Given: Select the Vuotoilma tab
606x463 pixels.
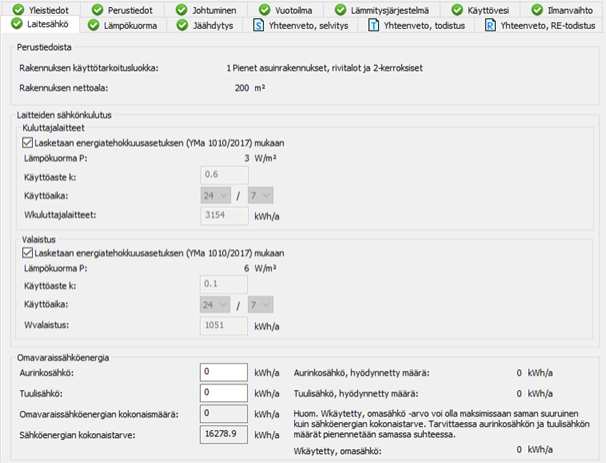Looking at the screenshot, I should click(286, 10).
